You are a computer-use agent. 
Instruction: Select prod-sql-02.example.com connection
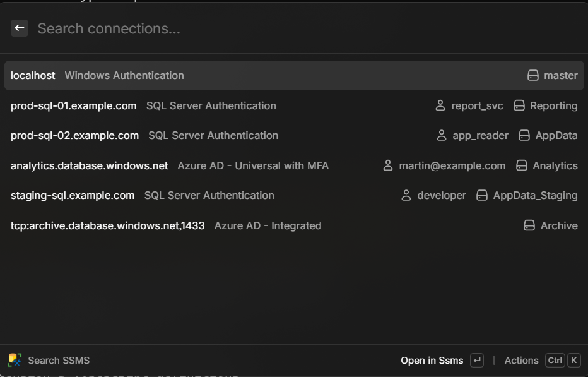(294, 136)
